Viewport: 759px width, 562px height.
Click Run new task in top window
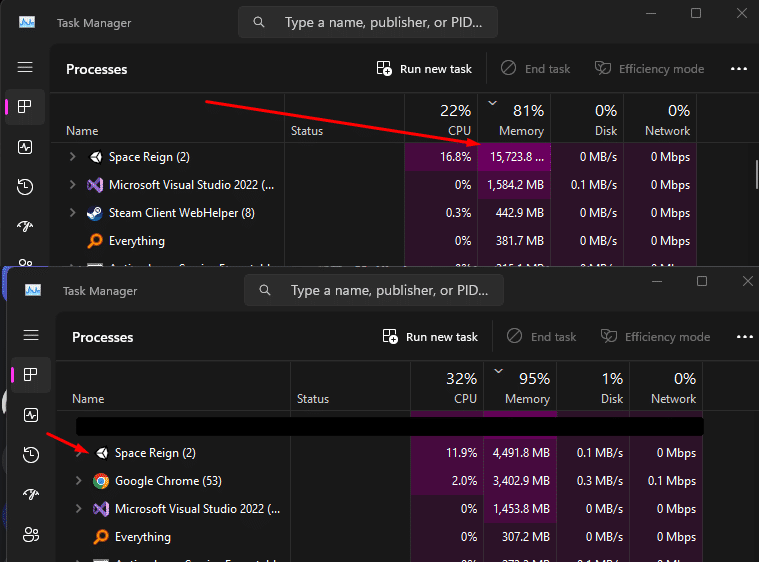424,69
